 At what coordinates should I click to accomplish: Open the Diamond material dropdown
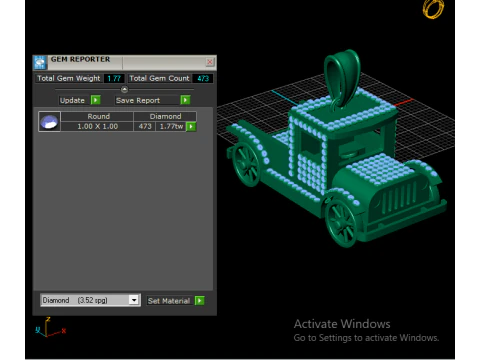point(134,300)
